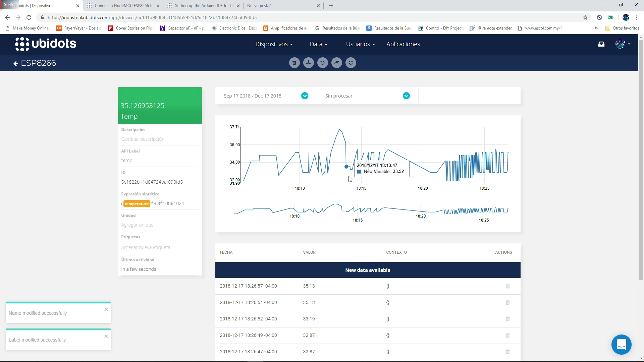Open the Usuarios menu
This screenshot has height=362, width=644.
pyautogui.click(x=360, y=44)
